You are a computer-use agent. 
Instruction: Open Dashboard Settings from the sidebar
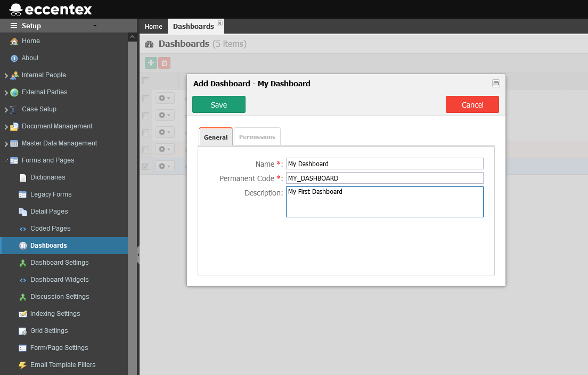click(60, 263)
